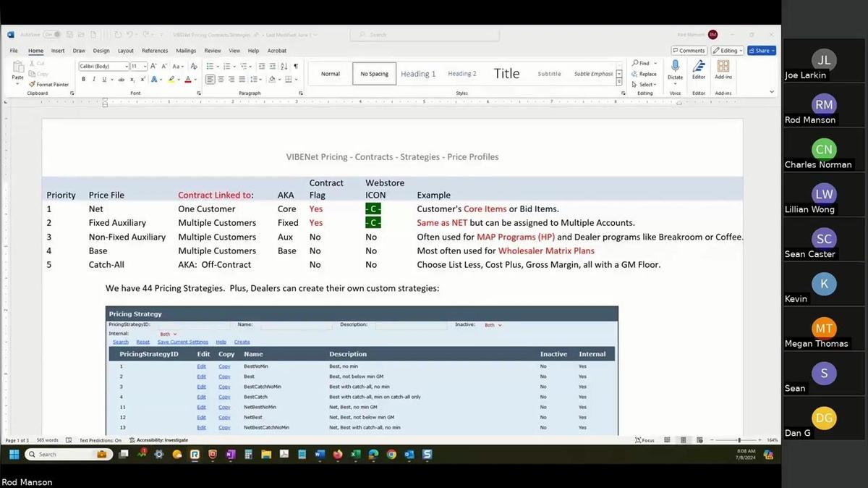The width and height of the screenshot is (868, 488).
Task: Select the Bold formatting icon
Action: tap(84, 79)
